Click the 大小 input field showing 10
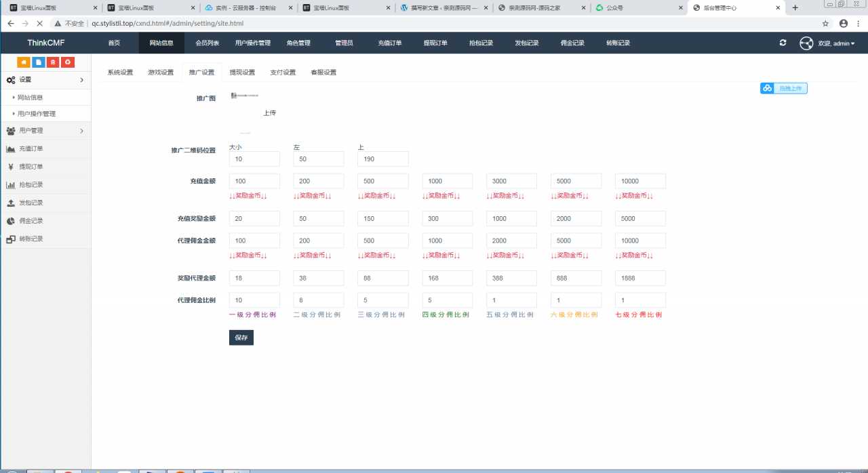The height and width of the screenshot is (473, 868). click(x=254, y=159)
